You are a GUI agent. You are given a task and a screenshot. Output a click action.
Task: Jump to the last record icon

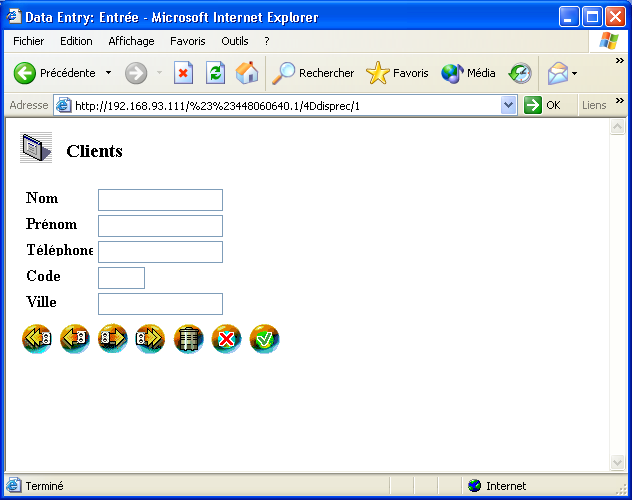[150, 339]
